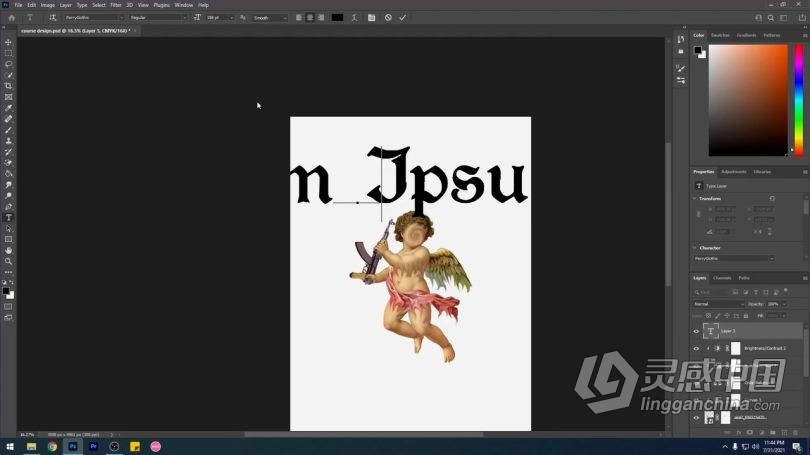
Task: Open Chrome from the taskbar
Action: click(52, 446)
